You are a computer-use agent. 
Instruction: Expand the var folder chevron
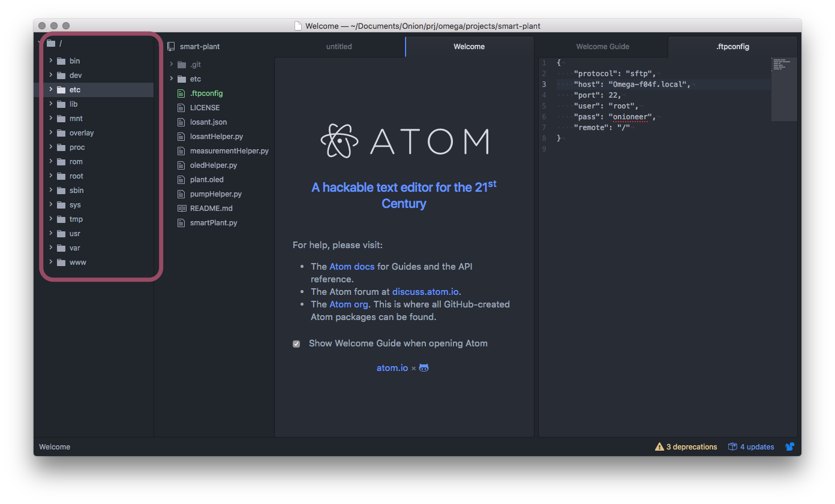click(x=51, y=248)
